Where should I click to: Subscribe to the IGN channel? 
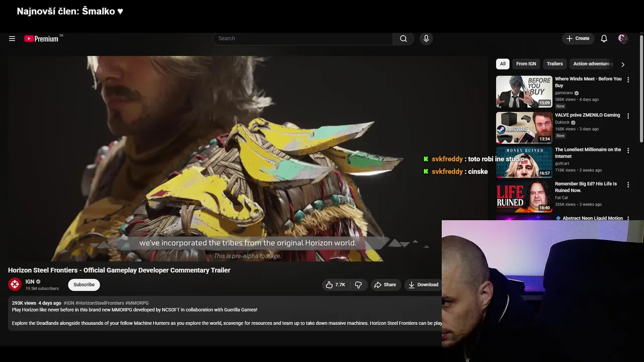tap(84, 285)
